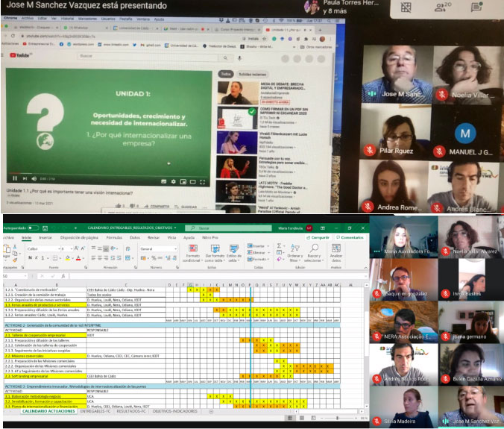
Task: Dislike the YouTube video
Action: click(x=134, y=206)
